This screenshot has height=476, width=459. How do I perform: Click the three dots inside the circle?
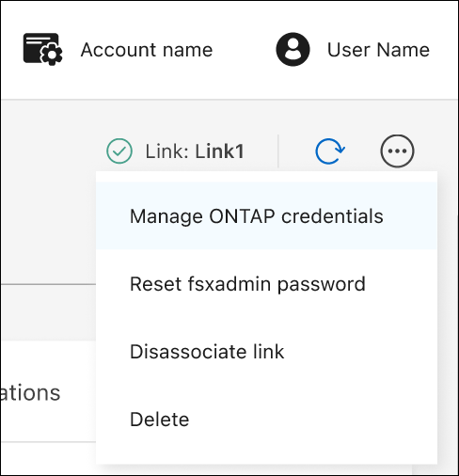click(x=397, y=151)
